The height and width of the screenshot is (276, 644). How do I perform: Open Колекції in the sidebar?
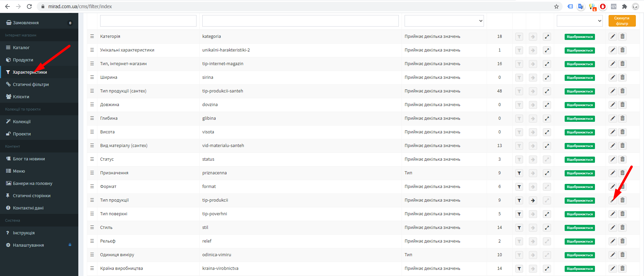tap(39, 121)
